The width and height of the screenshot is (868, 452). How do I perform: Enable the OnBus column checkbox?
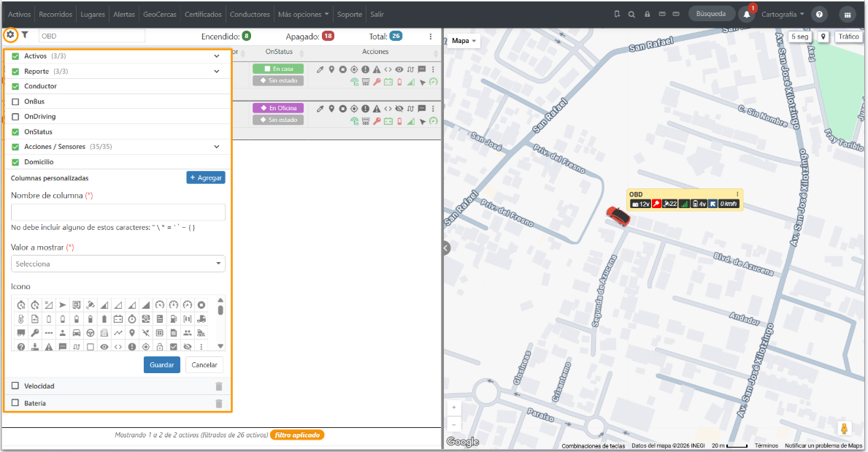(x=15, y=101)
